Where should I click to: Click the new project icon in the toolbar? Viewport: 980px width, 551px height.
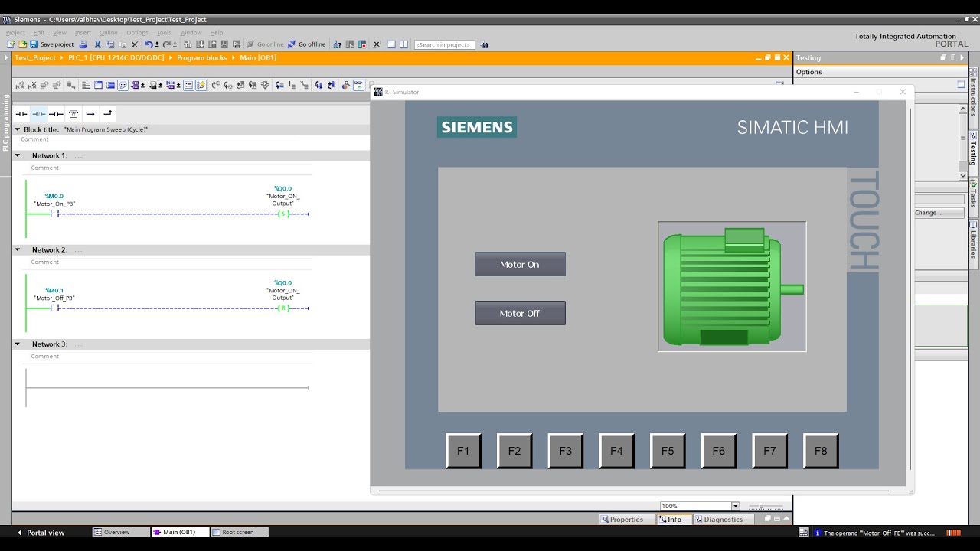[11, 44]
